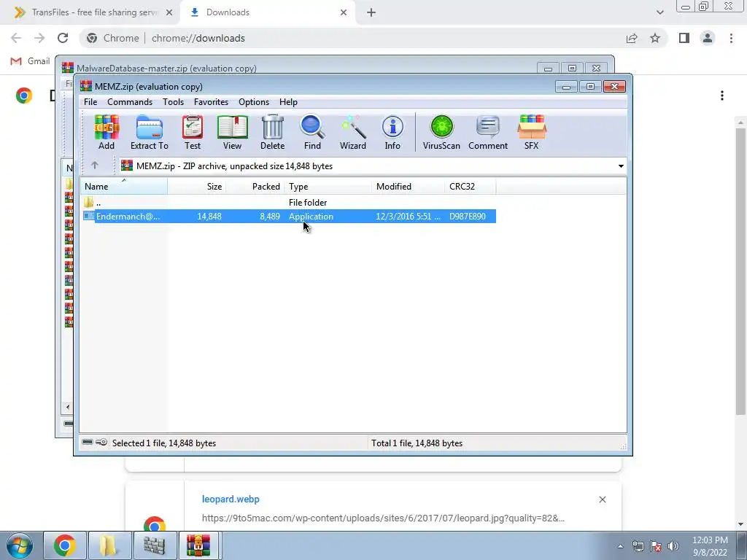Open the Tools menu
This screenshot has height=560, width=747.
point(173,102)
